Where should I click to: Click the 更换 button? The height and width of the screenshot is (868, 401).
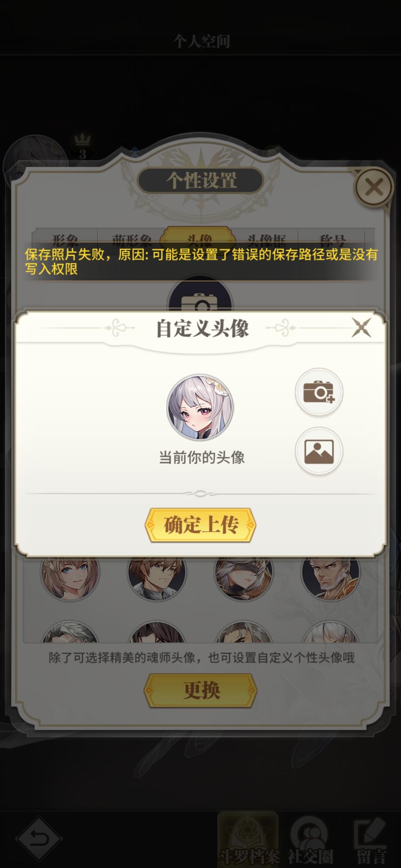(200, 691)
